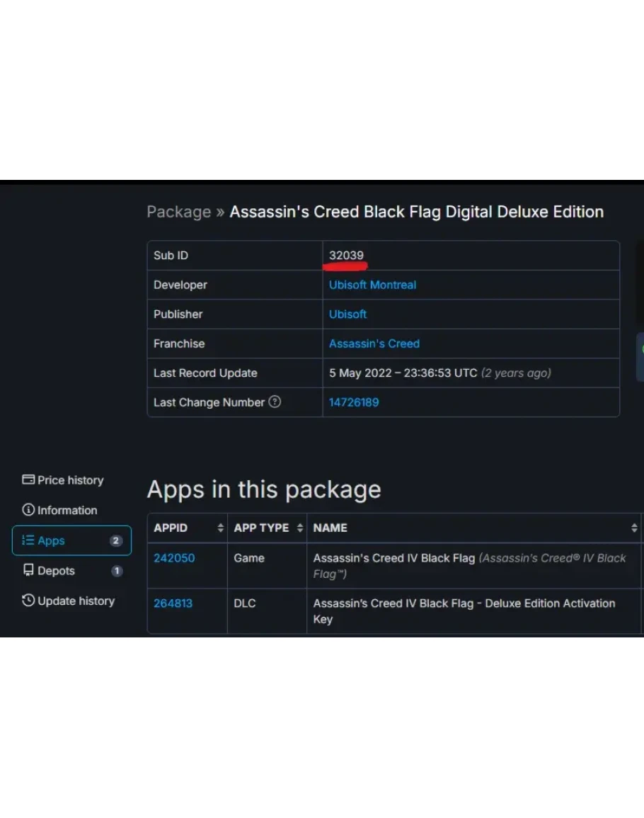Click help icon beside Last Change Number
Viewport: 644px width, 818px height.
click(x=275, y=402)
